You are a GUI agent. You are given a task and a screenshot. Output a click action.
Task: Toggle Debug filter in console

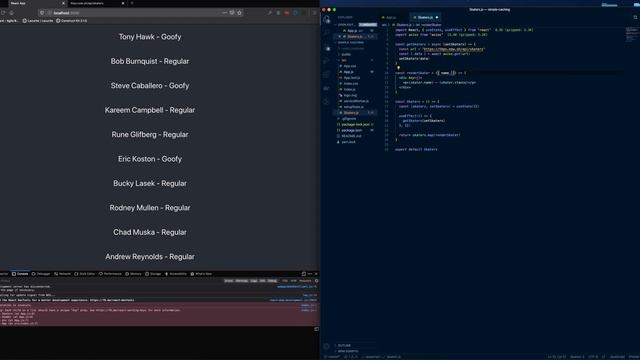[x=272, y=281]
